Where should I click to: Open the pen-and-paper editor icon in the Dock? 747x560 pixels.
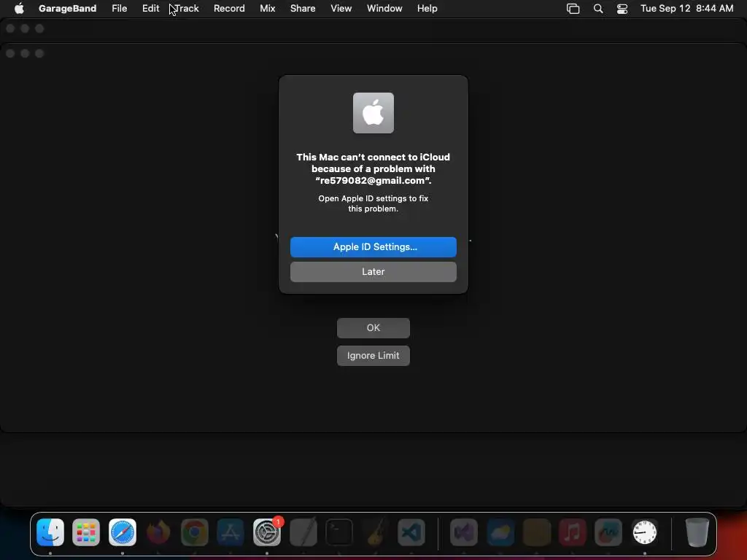pyautogui.click(x=303, y=532)
